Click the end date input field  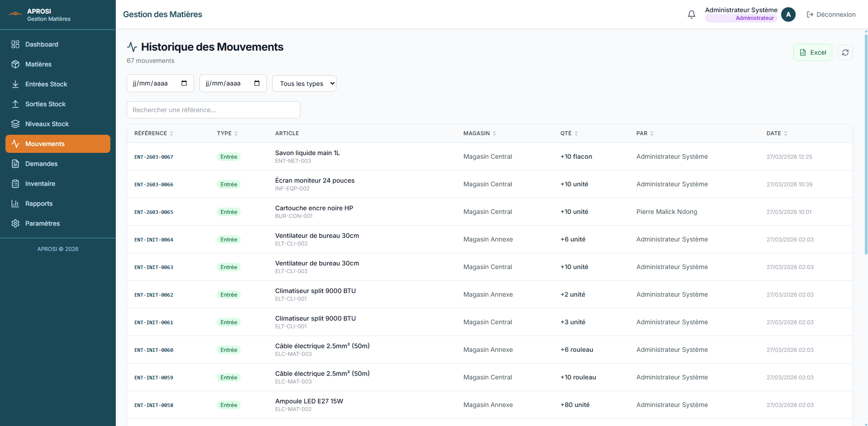point(233,83)
